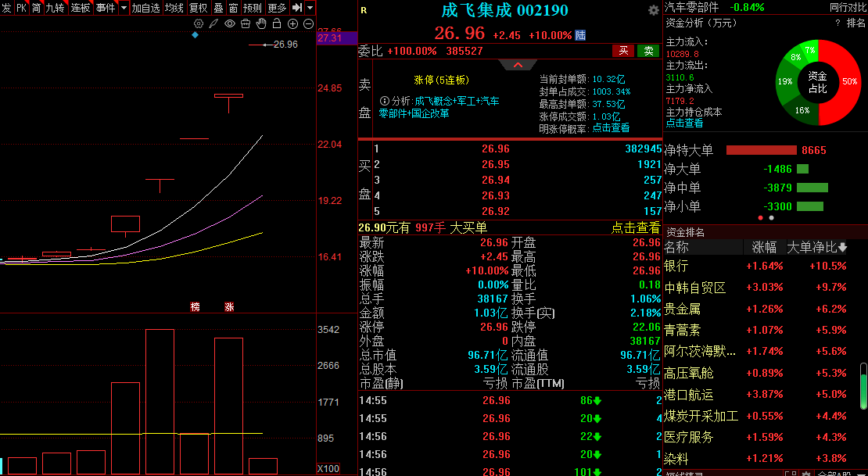Click the red 买 buy button

tap(623, 51)
